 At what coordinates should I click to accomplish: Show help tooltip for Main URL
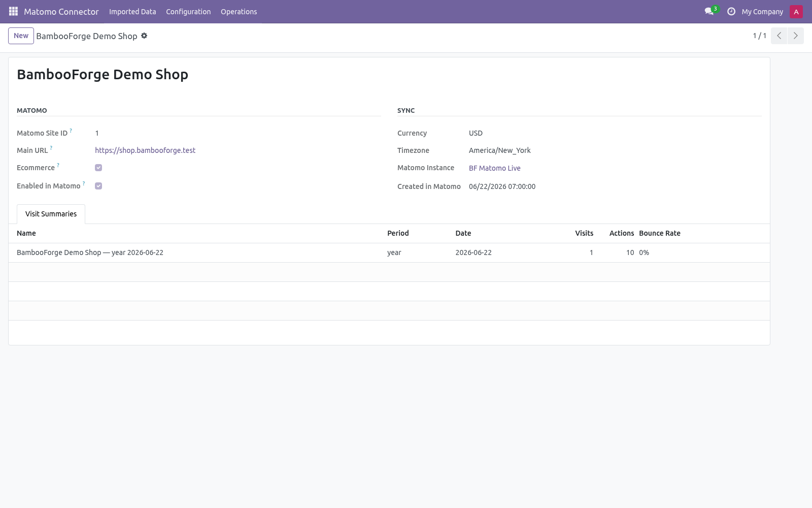pyautogui.click(x=51, y=148)
